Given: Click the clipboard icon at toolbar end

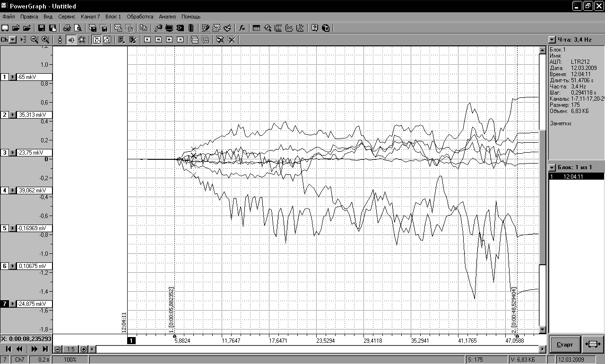Looking at the screenshot, I should point(326,28).
